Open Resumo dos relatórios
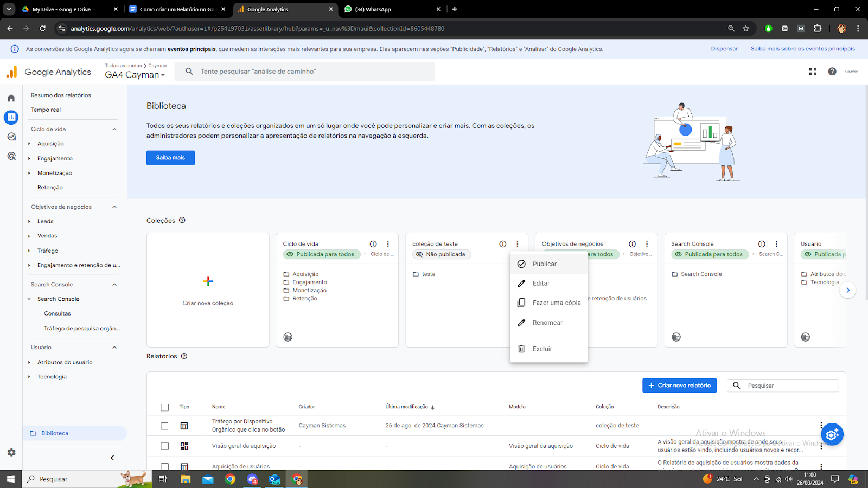The image size is (868, 488). (61, 95)
